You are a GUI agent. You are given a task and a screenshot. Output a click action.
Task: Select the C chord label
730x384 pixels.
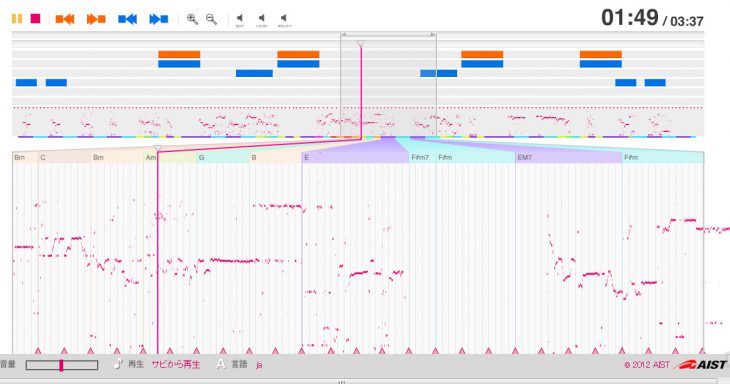point(43,157)
